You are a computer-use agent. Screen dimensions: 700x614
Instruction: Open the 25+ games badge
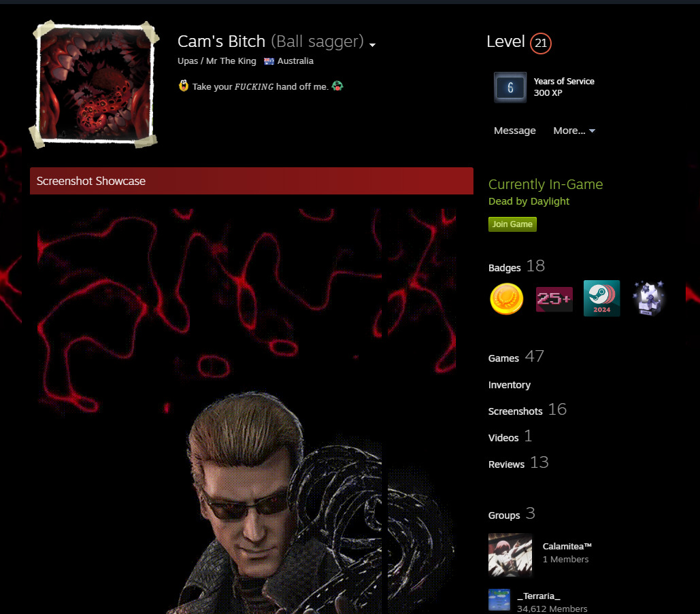[x=554, y=299]
